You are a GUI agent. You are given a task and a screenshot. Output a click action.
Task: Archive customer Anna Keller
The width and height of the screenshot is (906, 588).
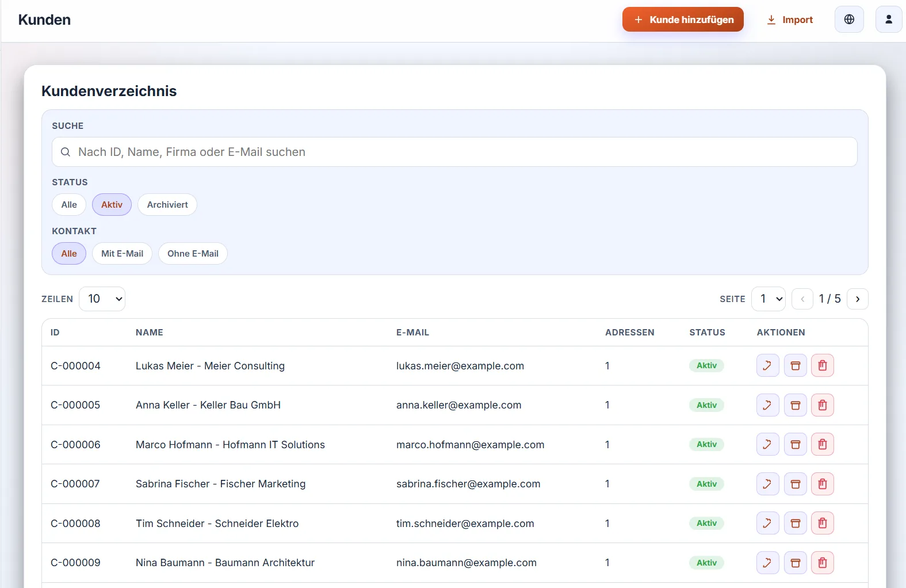796,405
